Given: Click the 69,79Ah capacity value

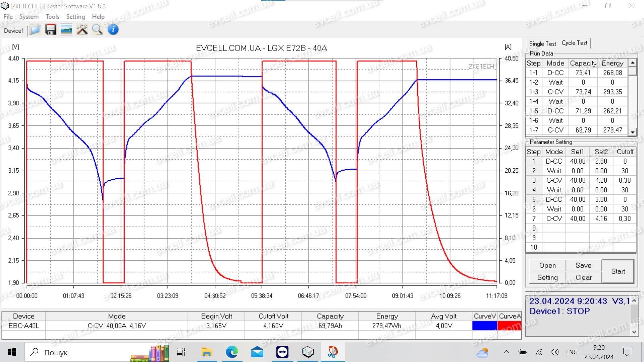Looking at the screenshot, I should [x=330, y=325].
